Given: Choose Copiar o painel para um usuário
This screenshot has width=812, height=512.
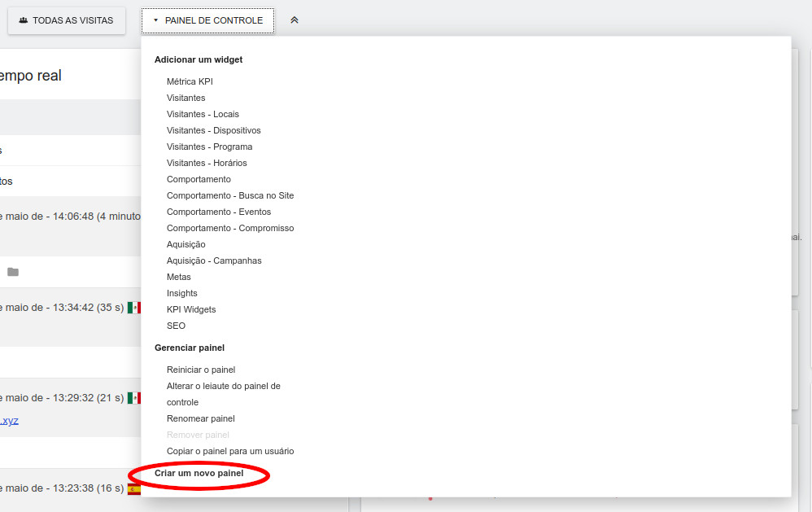Looking at the screenshot, I should coord(230,451).
